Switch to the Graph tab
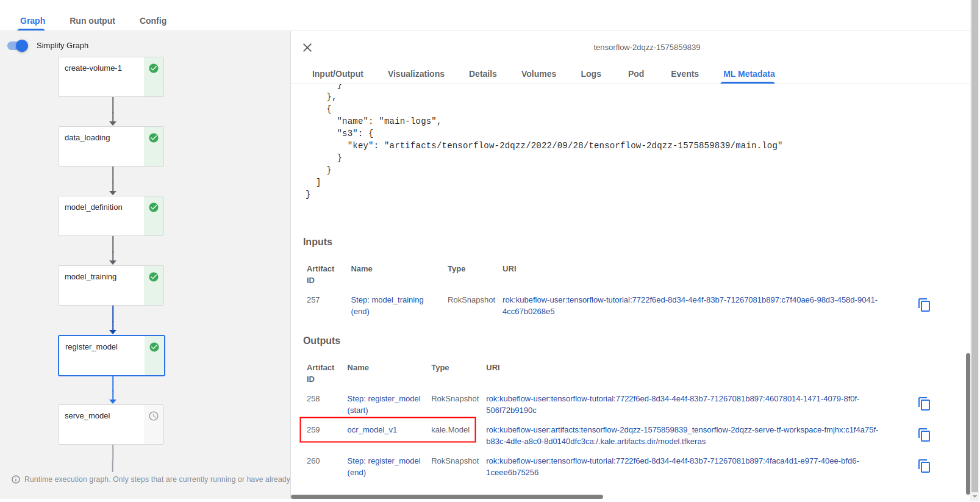 pyautogui.click(x=33, y=21)
